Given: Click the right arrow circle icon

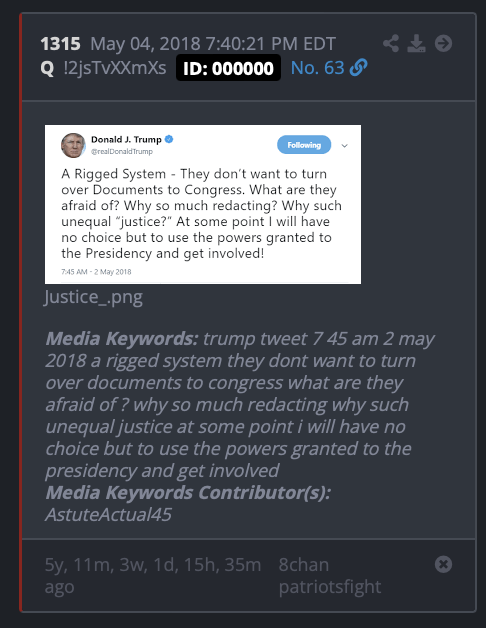Looking at the screenshot, I should click(444, 43).
